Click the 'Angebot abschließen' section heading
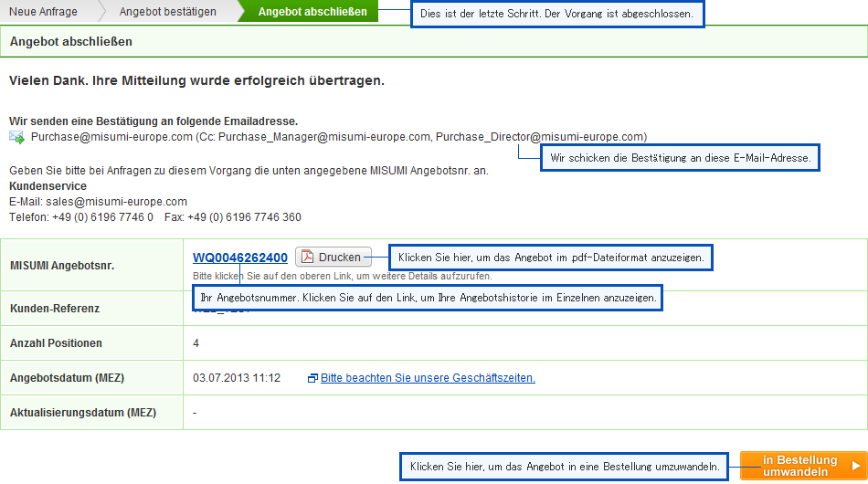This screenshot has height=484, width=868. 71,42
